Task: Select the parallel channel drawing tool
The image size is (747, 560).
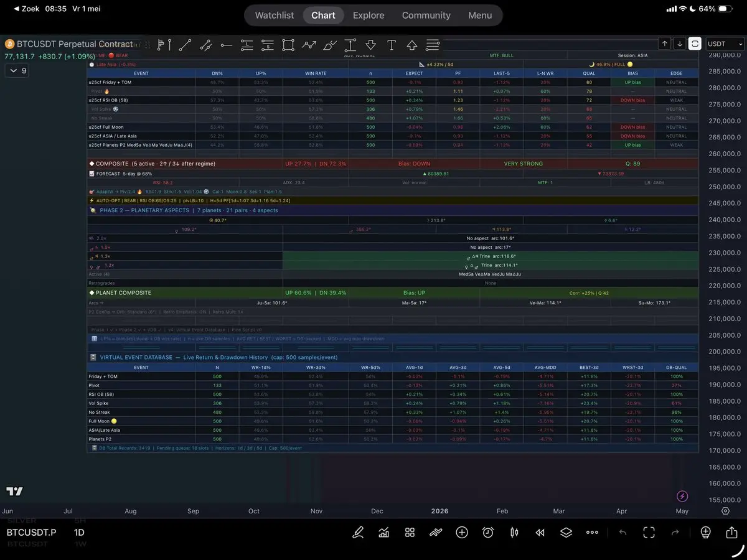Action: pyautogui.click(x=205, y=45)
